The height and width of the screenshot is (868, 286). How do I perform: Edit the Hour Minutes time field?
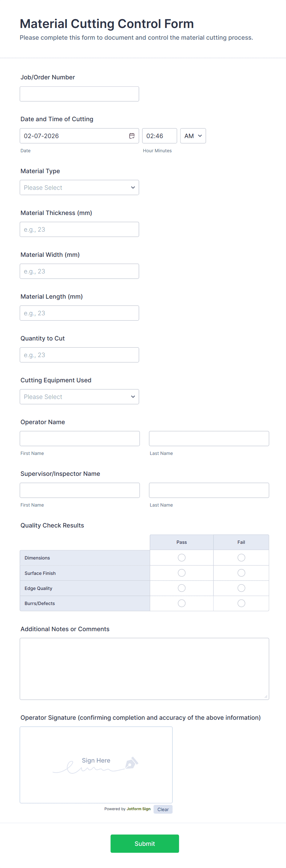[x=159, y=136]
